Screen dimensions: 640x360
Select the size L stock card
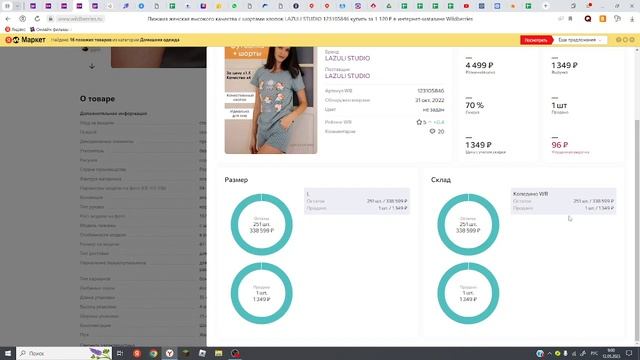357,201
